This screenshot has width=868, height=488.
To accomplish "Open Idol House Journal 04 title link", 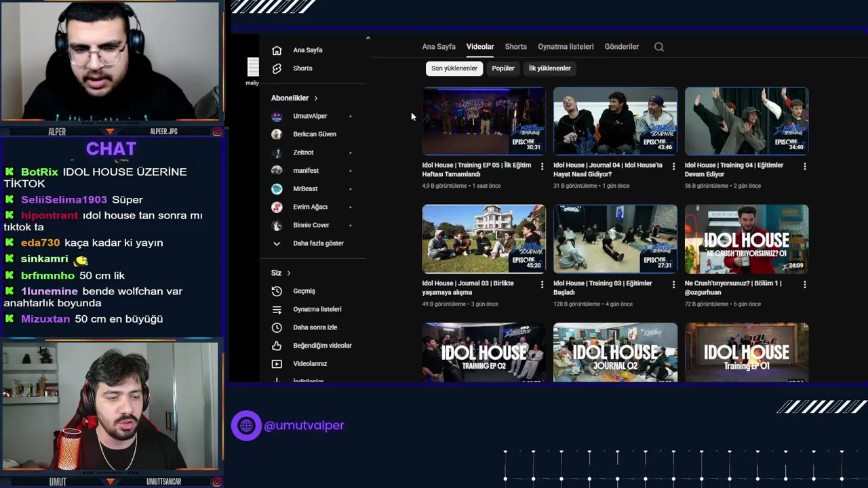I will (x=608, y=170).
